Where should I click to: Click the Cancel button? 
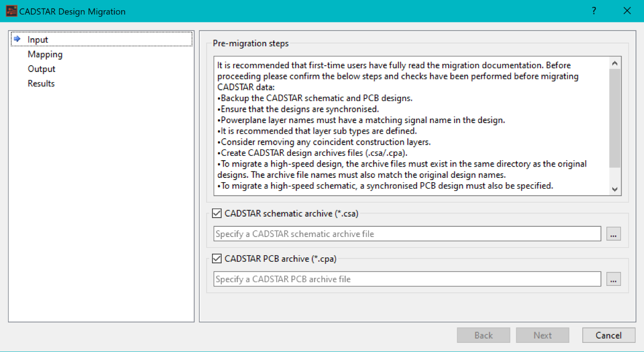click(609, 335)
